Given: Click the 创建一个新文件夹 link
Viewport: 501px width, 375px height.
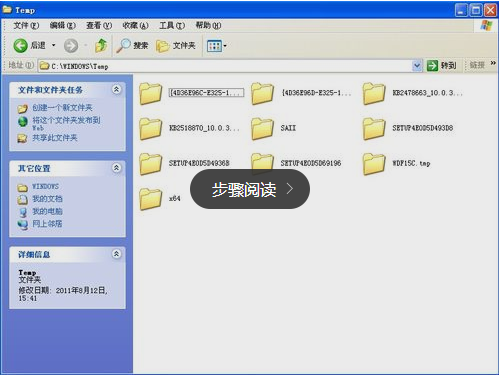Looking at the screenshot, I should pos(62,108).
